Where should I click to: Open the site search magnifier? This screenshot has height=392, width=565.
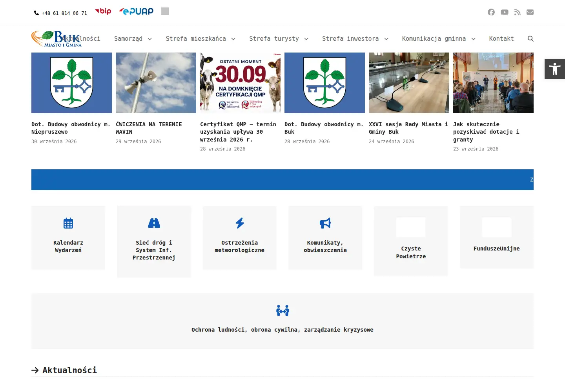click(x=530, y=38)
